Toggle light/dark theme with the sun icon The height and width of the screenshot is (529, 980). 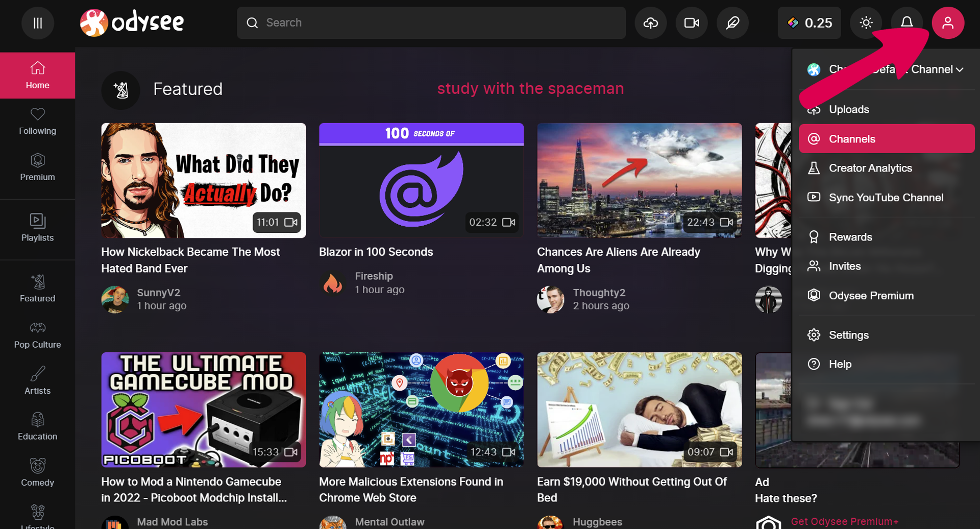click(866, 22)
